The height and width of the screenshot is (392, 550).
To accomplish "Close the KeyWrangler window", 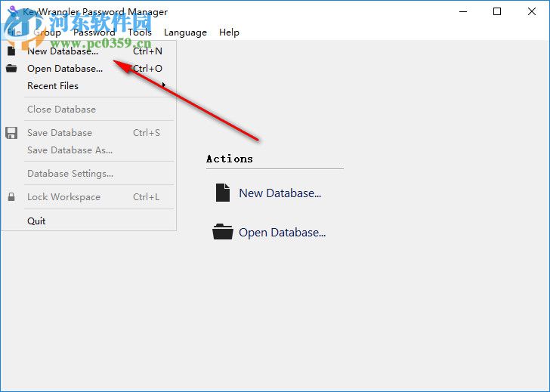I will coord(531,11).
